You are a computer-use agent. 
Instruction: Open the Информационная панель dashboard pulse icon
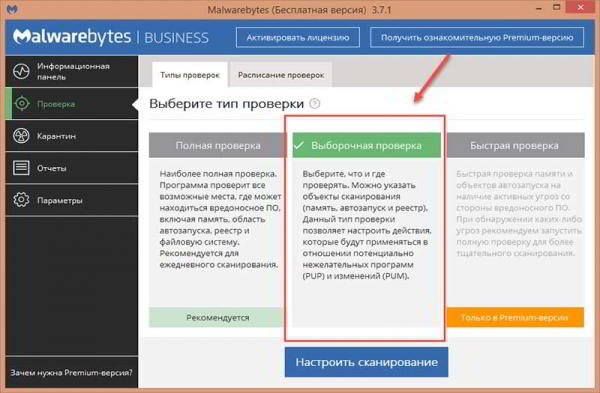click(x=21, y=71)
